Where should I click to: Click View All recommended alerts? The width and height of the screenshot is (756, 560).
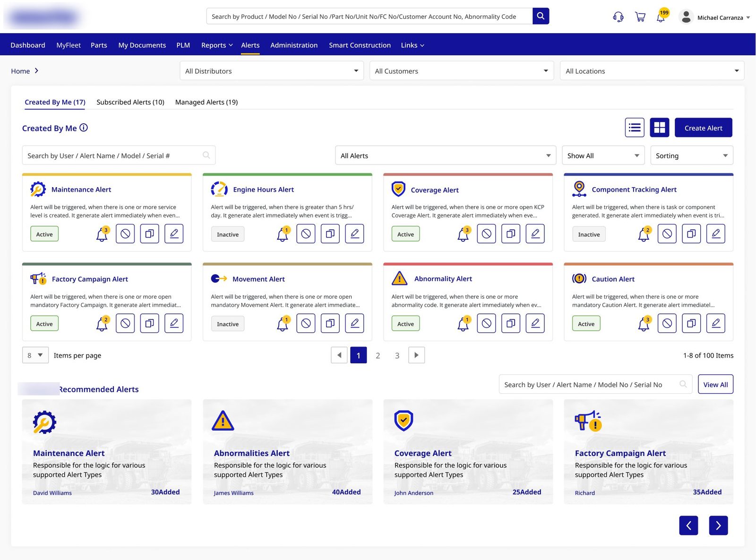(715, 384)
